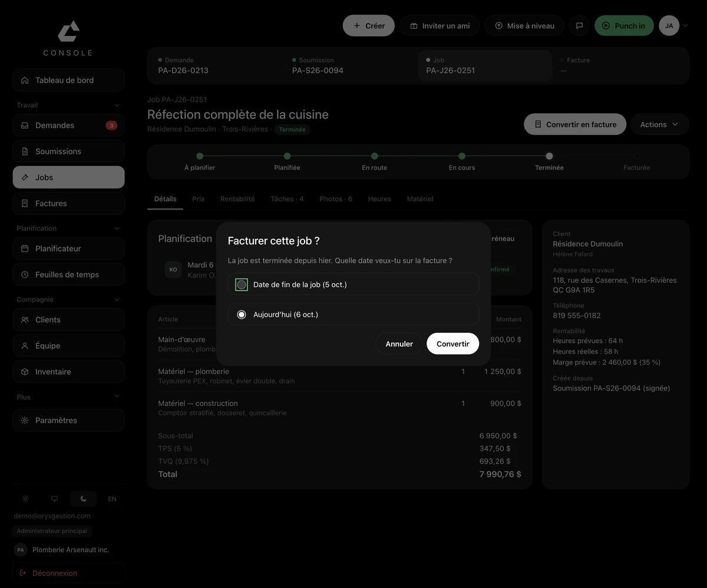Collapse the Plus section
This screenshot has width=707, height=588.
[117, 397]
